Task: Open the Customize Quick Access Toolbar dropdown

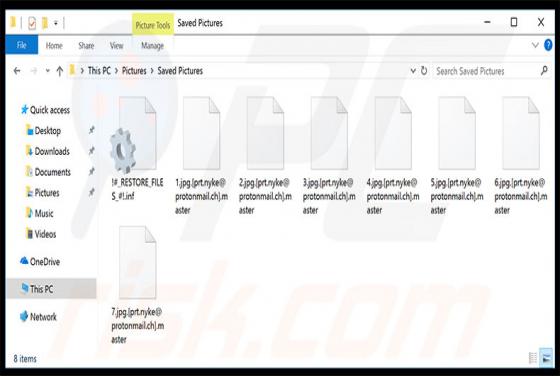Action: point(56,24)
